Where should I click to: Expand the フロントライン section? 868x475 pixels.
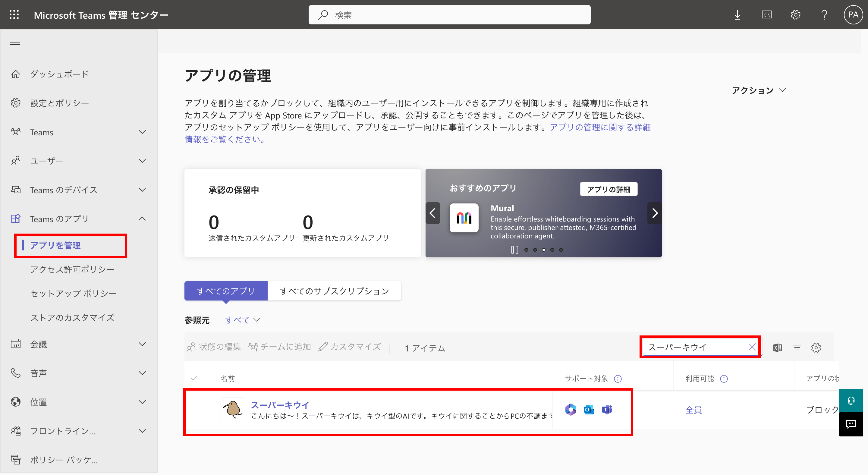coord(143,431)
